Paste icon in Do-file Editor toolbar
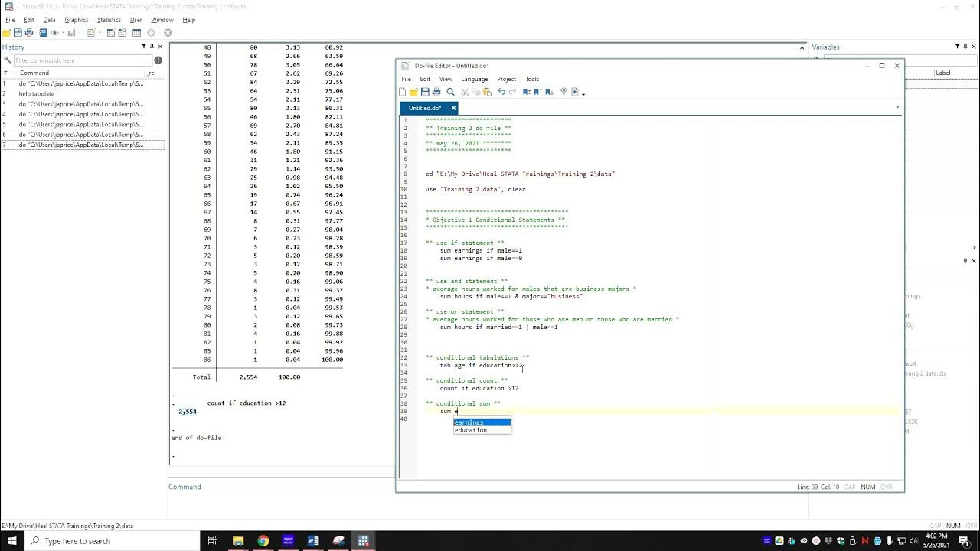The width and height of the screenshot is (980, 551). click(x=487, y=92)
